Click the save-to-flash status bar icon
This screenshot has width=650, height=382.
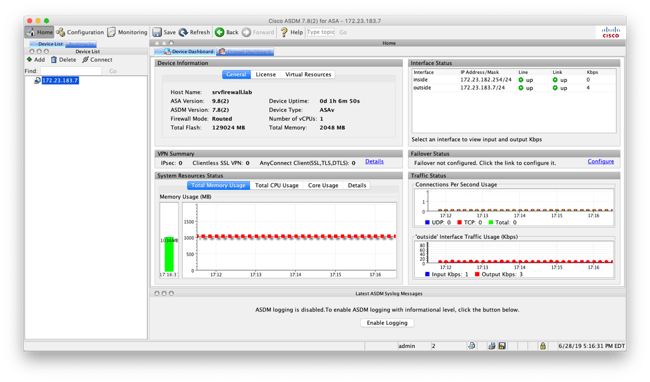coord(502,346)
